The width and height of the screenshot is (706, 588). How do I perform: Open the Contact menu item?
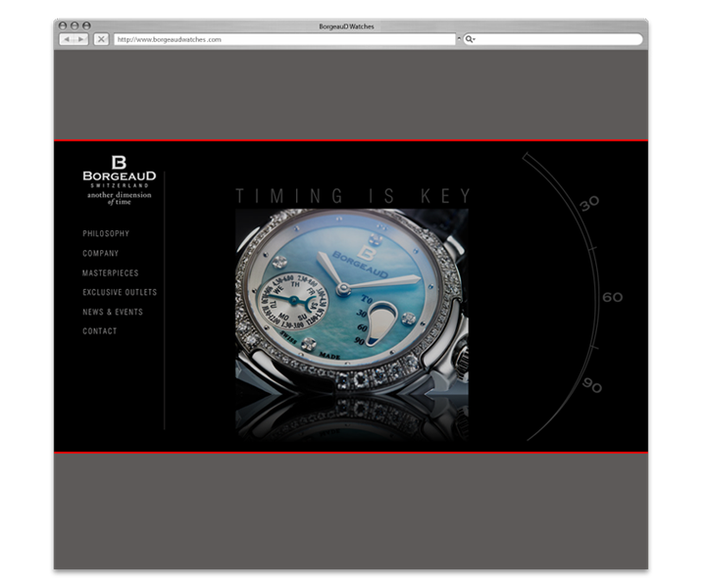coord(99,331)
